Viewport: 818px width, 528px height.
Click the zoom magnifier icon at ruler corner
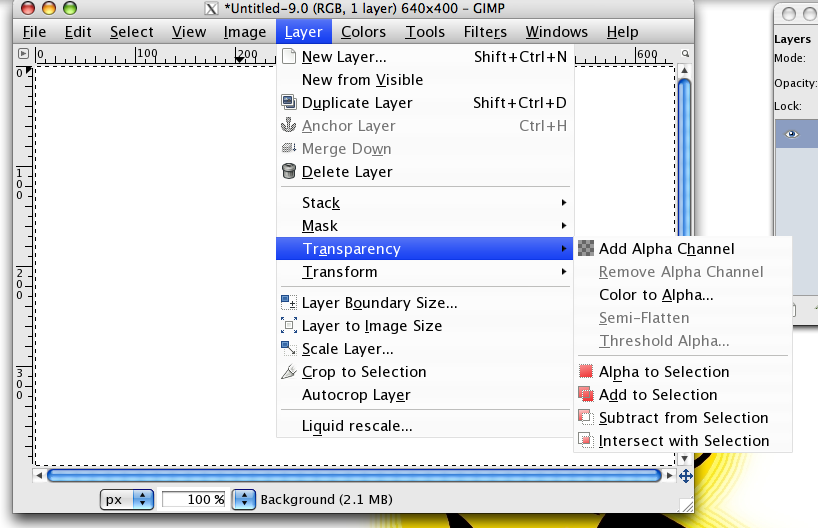click(685, 54)
